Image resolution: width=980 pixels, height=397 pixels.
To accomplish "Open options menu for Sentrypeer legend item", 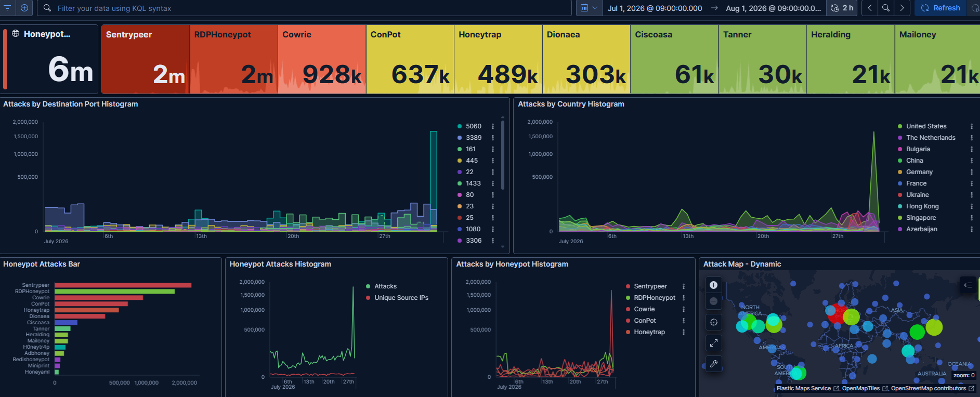I will [x=684, y=286].
